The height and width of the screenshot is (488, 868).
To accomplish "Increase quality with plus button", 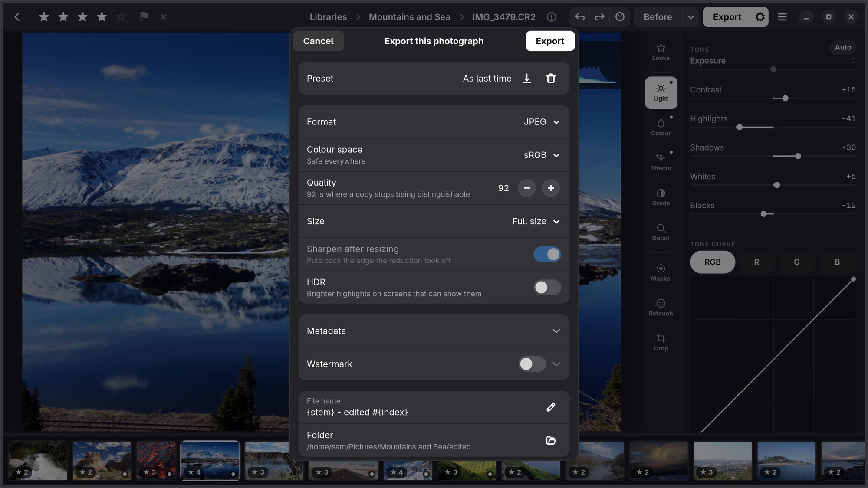I will [551, 188].
